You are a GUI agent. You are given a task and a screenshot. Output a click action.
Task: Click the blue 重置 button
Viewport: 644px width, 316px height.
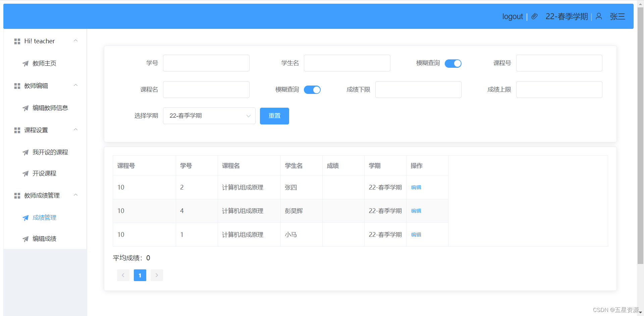(x=274, y=116)
